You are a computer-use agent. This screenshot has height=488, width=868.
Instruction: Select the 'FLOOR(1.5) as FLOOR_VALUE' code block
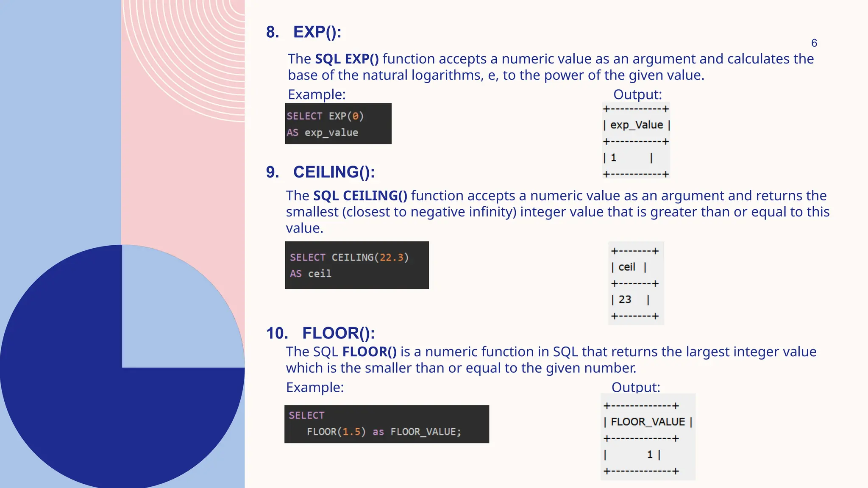tap(387, 424)
